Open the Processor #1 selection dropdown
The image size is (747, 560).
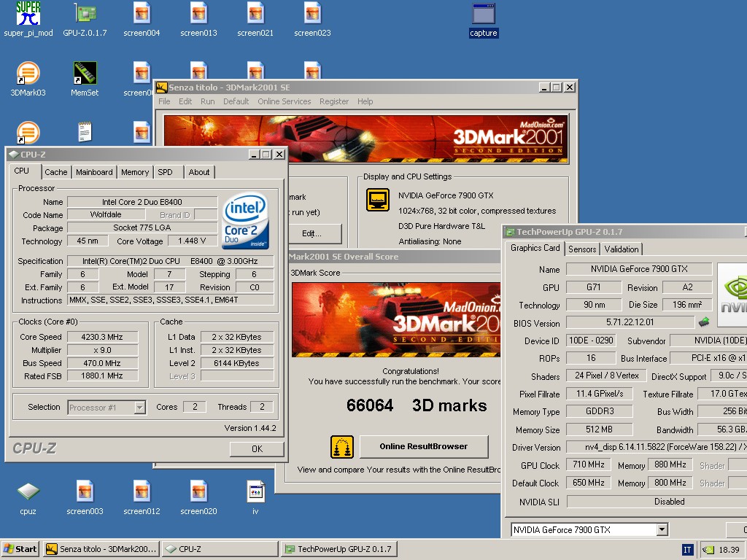pyautogui.click(x=139, y=407)
